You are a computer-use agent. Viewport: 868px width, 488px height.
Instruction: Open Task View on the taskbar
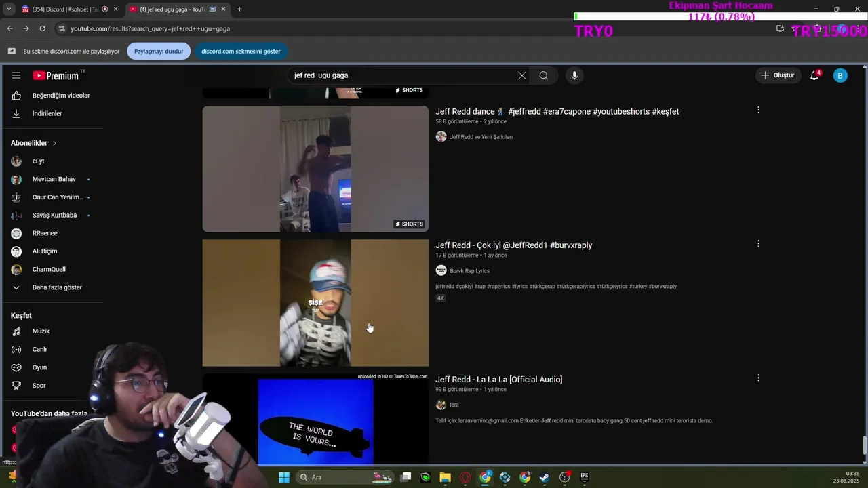pyautogui.click(x=406, y=477)
